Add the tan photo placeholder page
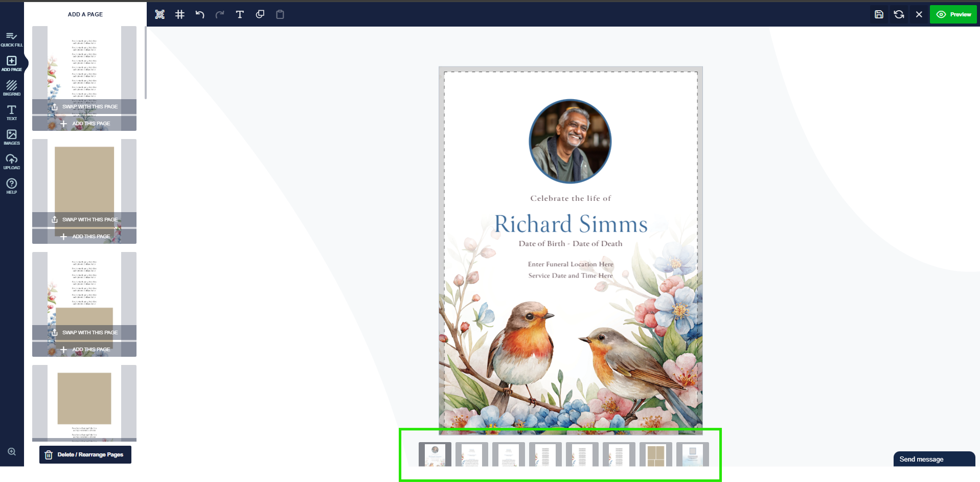Viewport: 980px width, 482px height. pos(84,236)
